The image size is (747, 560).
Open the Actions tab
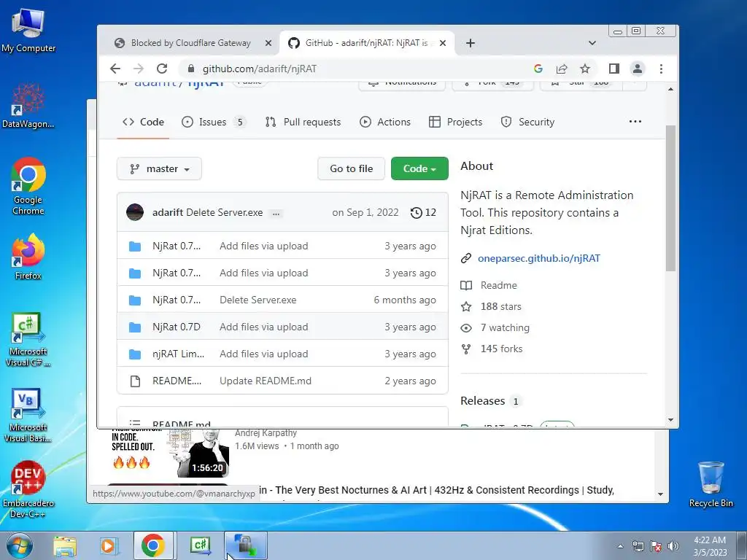pos(385,122)
